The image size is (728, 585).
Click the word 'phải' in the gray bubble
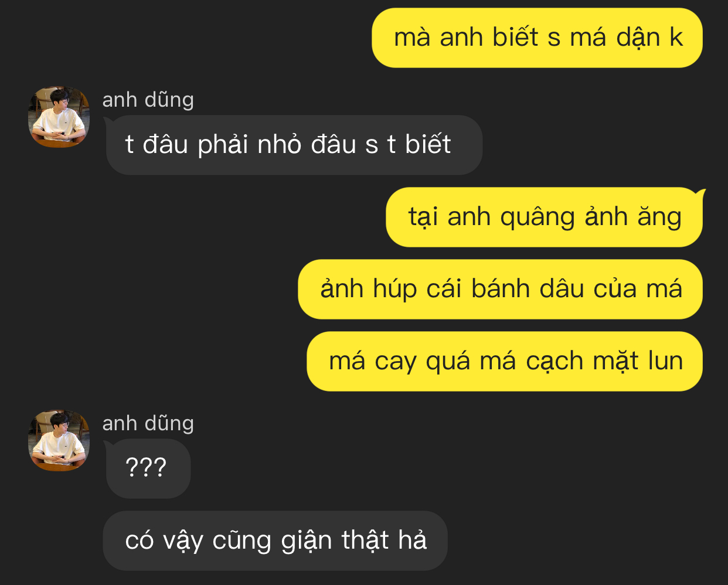pos(223,145)
